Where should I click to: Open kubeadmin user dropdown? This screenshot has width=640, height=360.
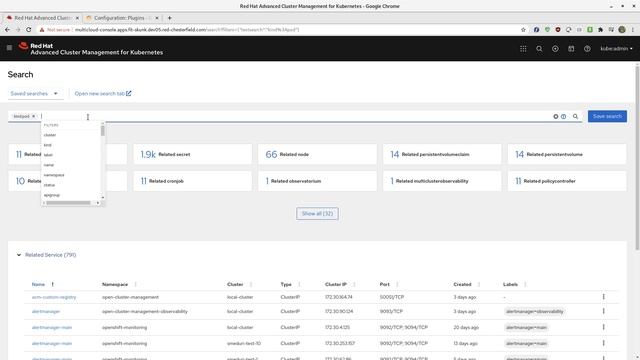tap(616, 49)
